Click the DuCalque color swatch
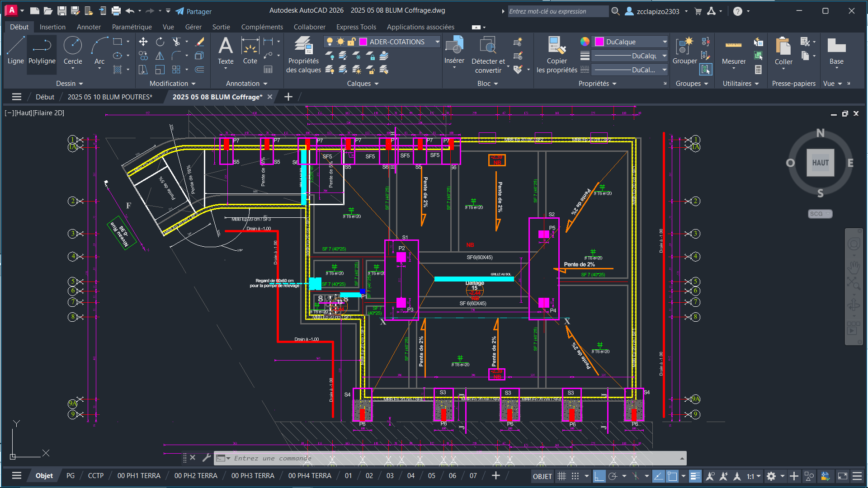The height and width of the screenshot is (488, 868). [x=599, y=42]
